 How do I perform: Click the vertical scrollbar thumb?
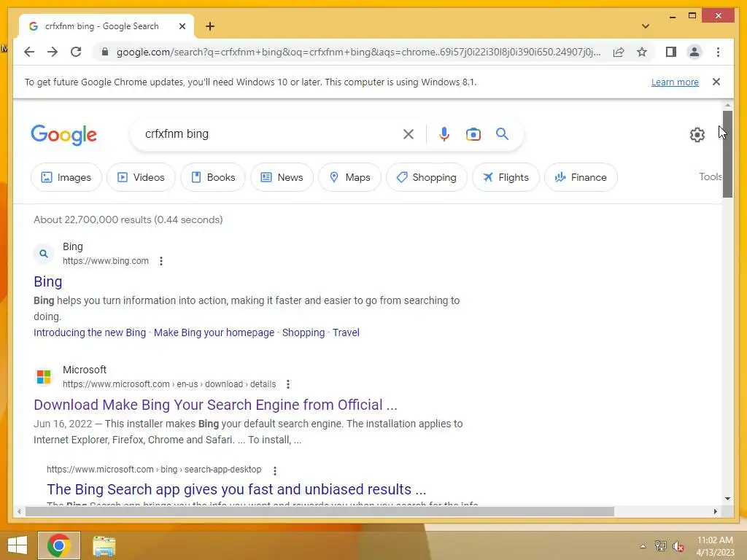(x=727, y=154)
